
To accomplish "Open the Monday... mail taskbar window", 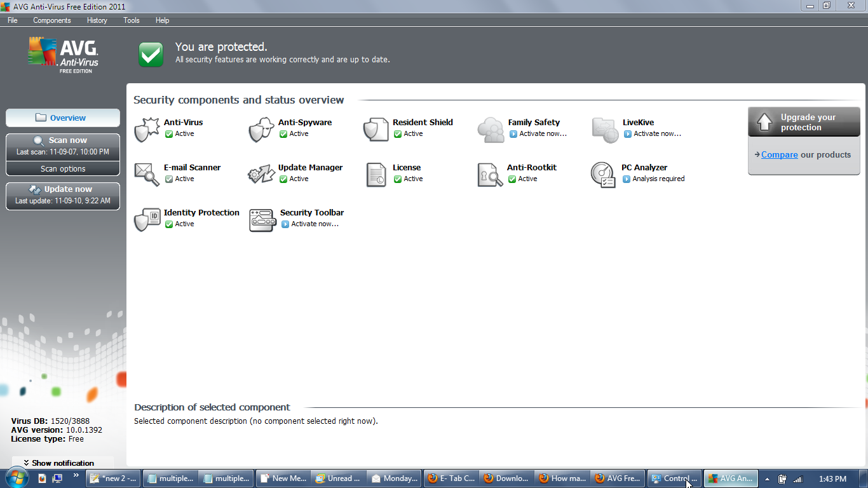I will pyautogui.click(x=394, y=478).
